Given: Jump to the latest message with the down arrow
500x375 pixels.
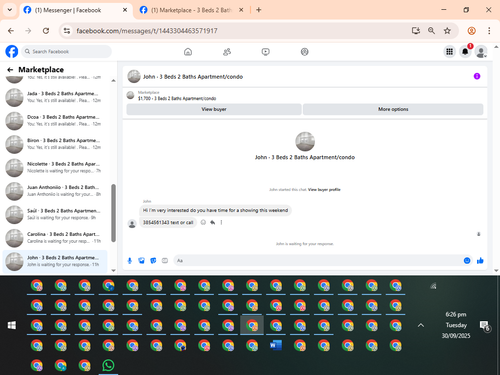Looking at the screenshot, I should 479,234.
